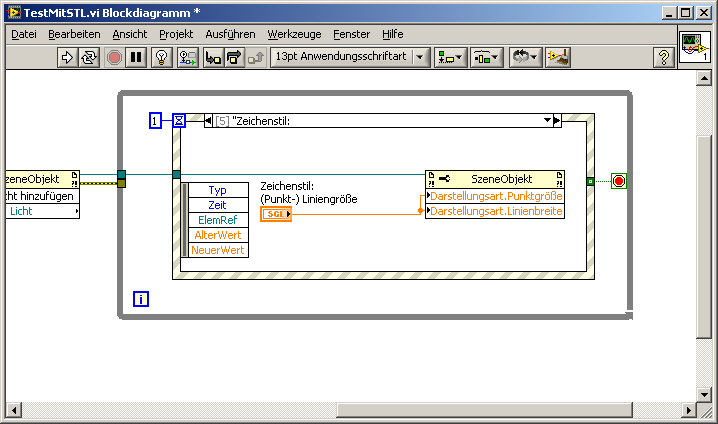Viewport: 718px width, 424px height.
Task: Click horizontal scrollbar left arrow
Action: (14, 410)
